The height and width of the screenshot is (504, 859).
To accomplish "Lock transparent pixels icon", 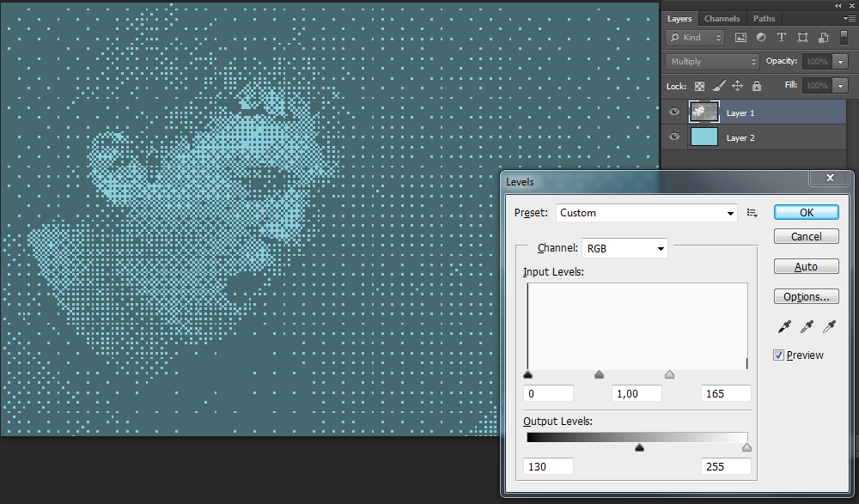I will coord(699,86).
